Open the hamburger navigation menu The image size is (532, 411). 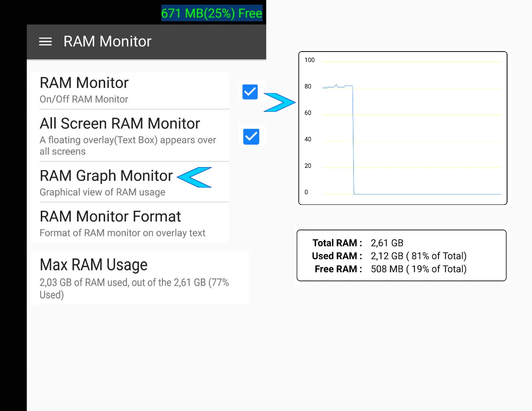[x=45, y=42]
